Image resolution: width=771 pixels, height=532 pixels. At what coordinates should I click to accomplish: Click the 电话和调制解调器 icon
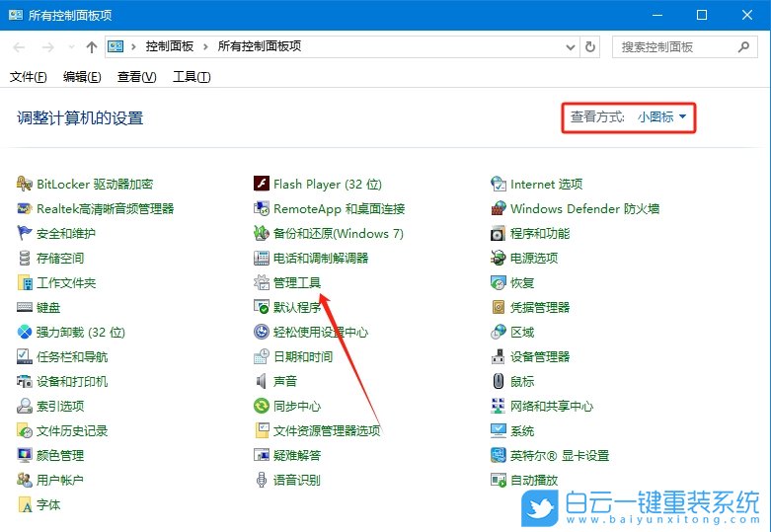[x=261, y=258]
